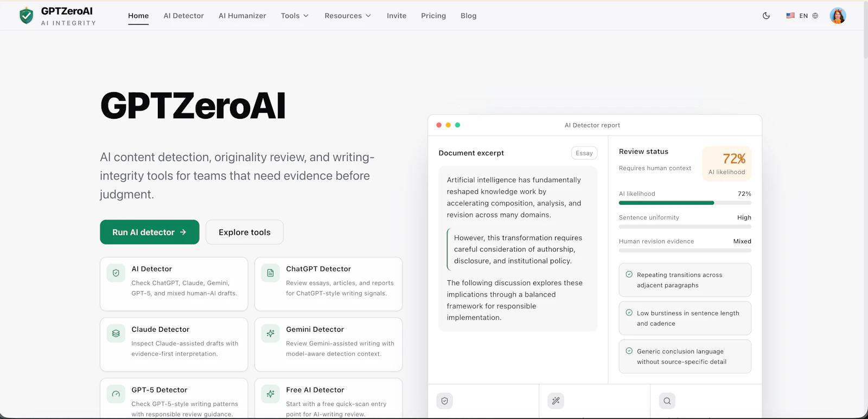Screen dimensions: 868x419
Task: Click the Claude Detector layers icon
Action: [x=116, y=334]
